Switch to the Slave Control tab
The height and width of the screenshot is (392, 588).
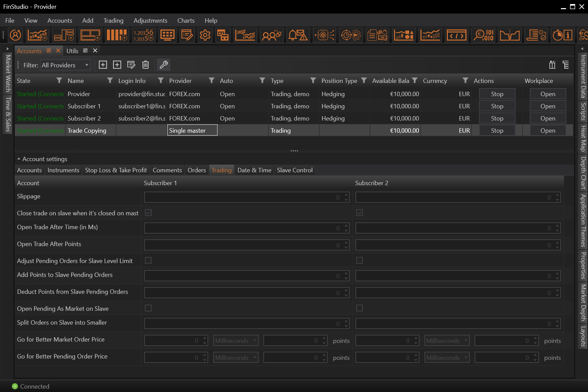pyautogui.click(x=295, y=170)
